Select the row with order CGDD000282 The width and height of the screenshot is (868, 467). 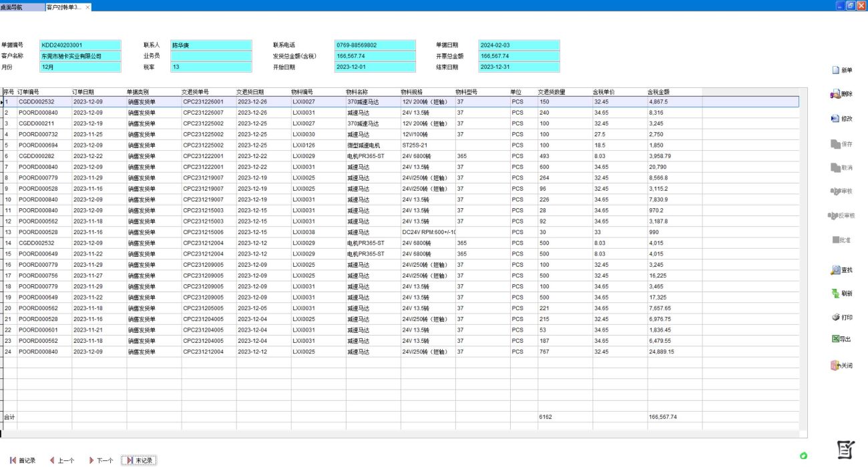point(45,155)
